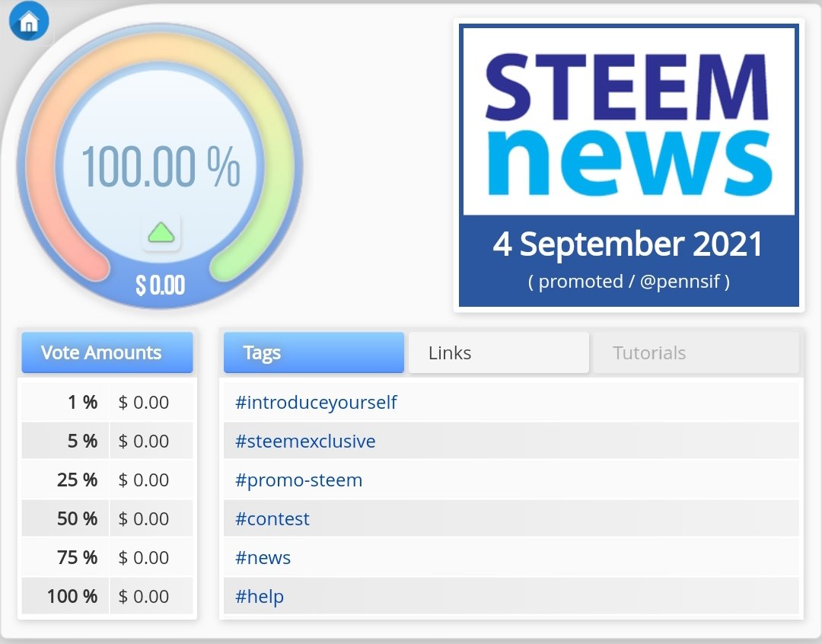Open the #introduceyourself tag link

[316, 402]
